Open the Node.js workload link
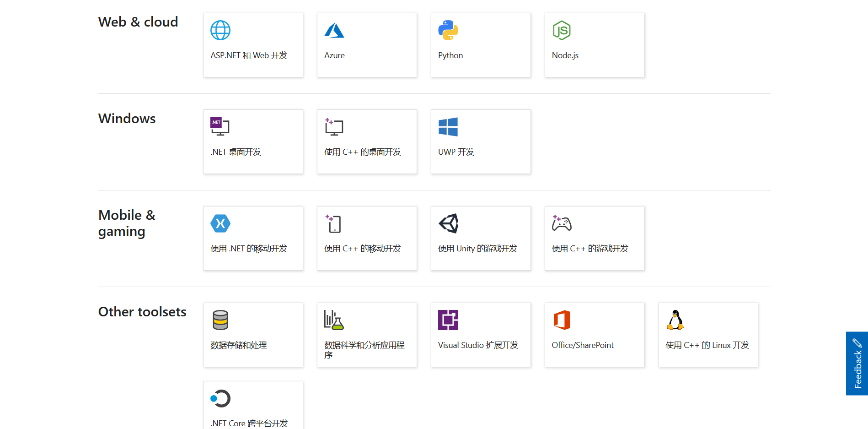This screenshot has width=868, height=429. pyautogui.click(x=595, y=45)
